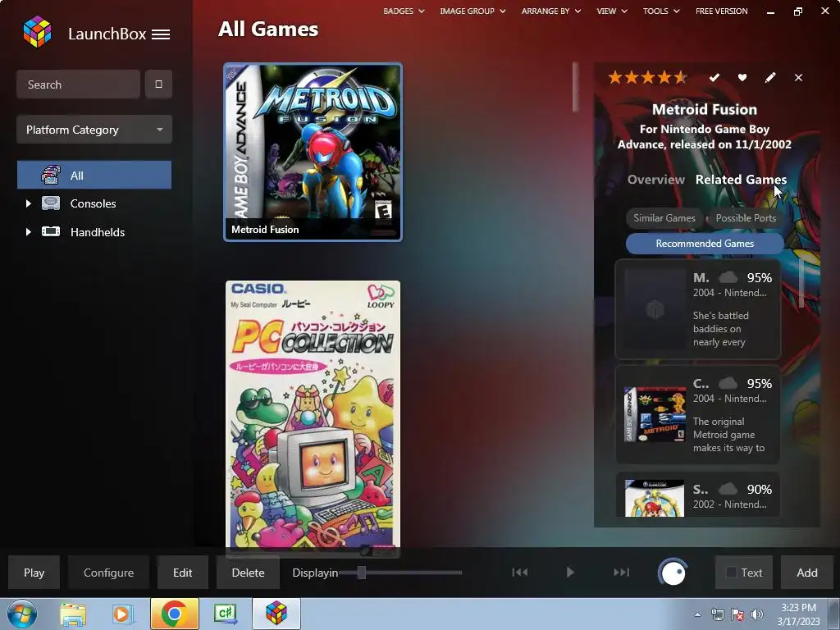Click the Edit button in bottom bar
The image size is (840, 630).
(183, 573)
